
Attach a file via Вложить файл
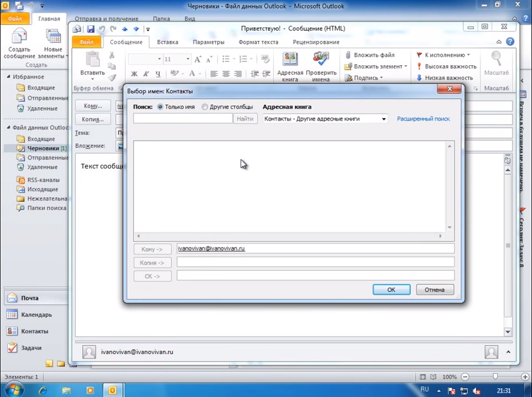[x=369, y=55]
